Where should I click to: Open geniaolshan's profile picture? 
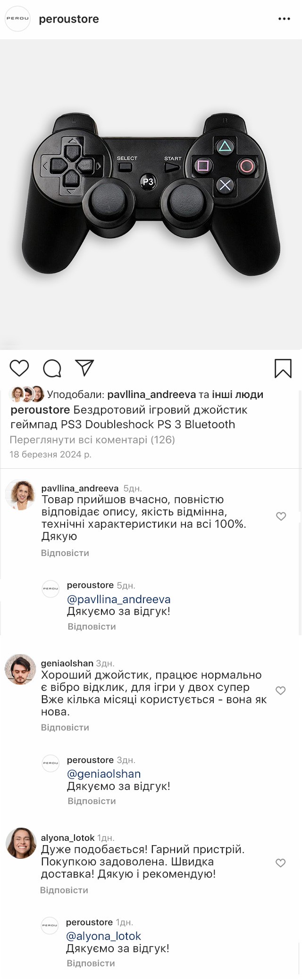20,670
